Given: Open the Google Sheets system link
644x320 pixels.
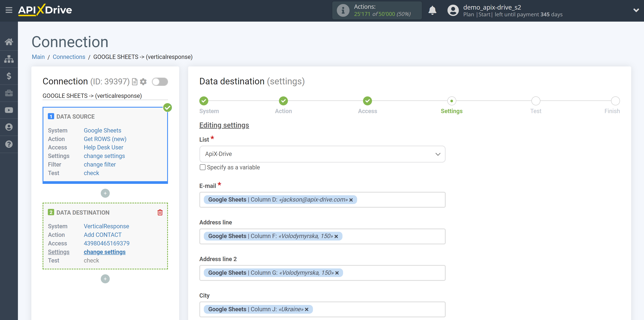Looking at the screenshot, I should (x=102, y=130).
